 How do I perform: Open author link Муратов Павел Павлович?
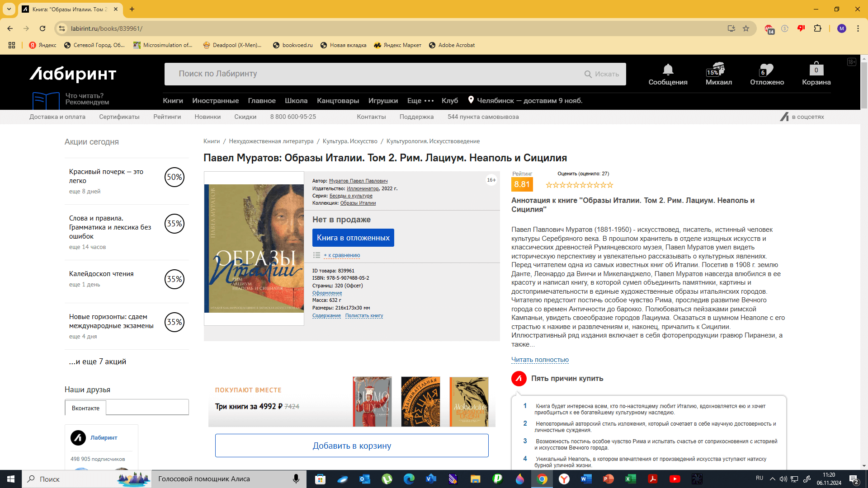tap(358, 181)
